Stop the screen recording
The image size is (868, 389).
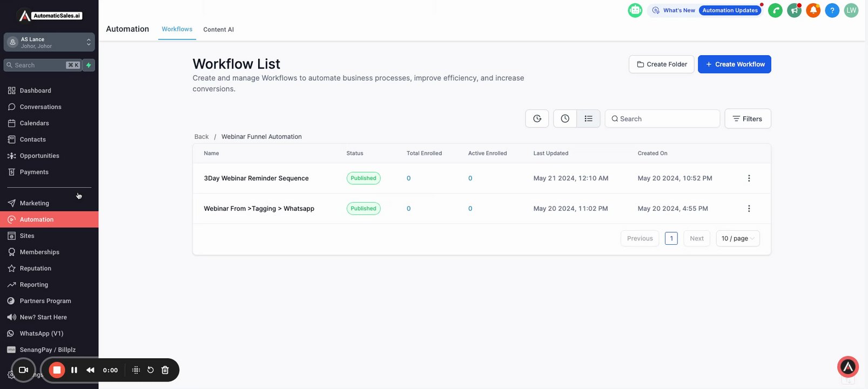[x=57, y=370]
